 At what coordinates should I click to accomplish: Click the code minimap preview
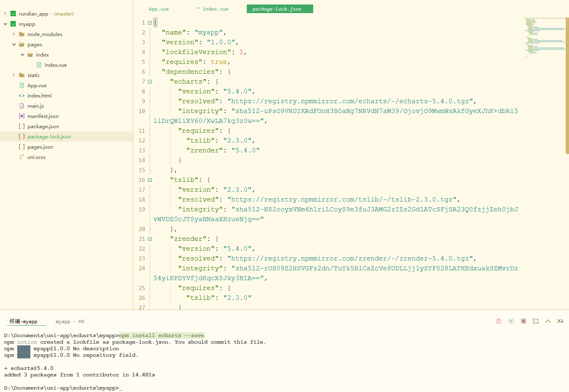click(x=545, y=38)
